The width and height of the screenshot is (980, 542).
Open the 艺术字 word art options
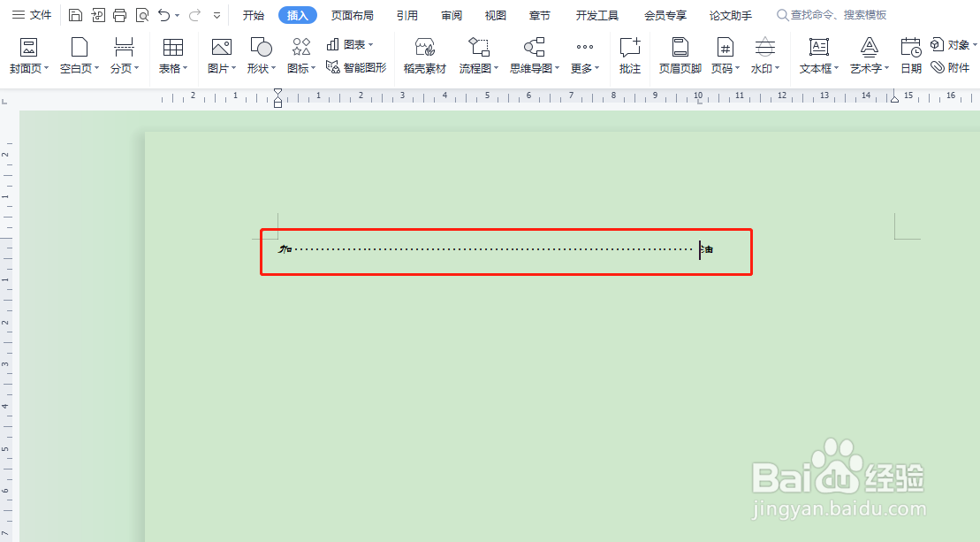pos(870,56)
